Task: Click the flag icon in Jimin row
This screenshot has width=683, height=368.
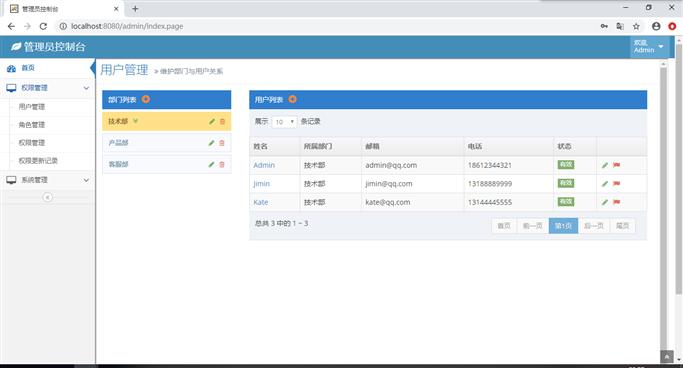Action: pyautogui.click(x=616, y=184)
